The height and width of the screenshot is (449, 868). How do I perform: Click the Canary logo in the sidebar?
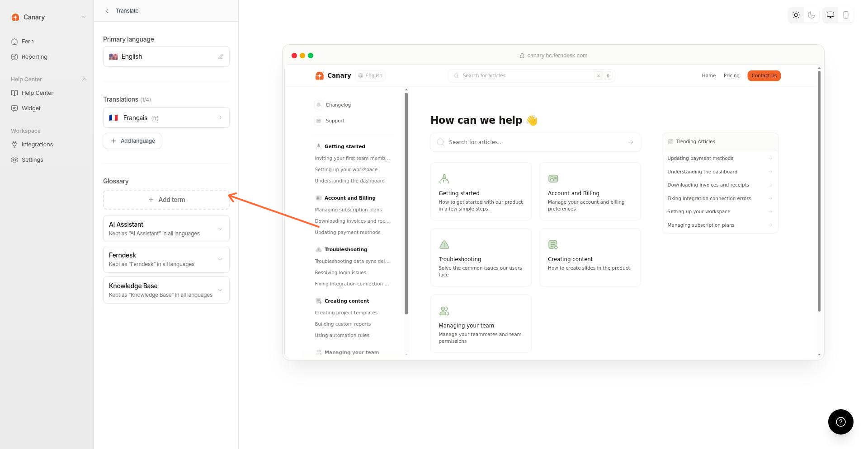pyautogui.click(x=15, y=17)
